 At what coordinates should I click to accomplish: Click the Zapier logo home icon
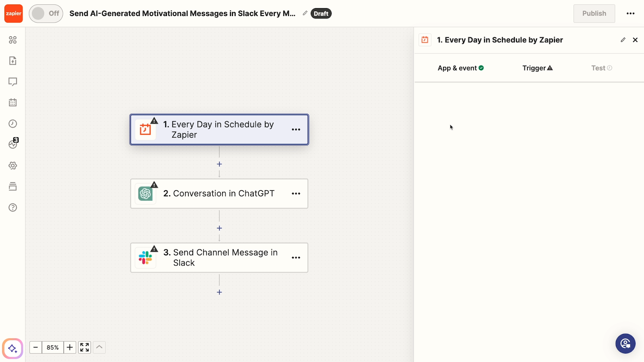coord(14,13)
